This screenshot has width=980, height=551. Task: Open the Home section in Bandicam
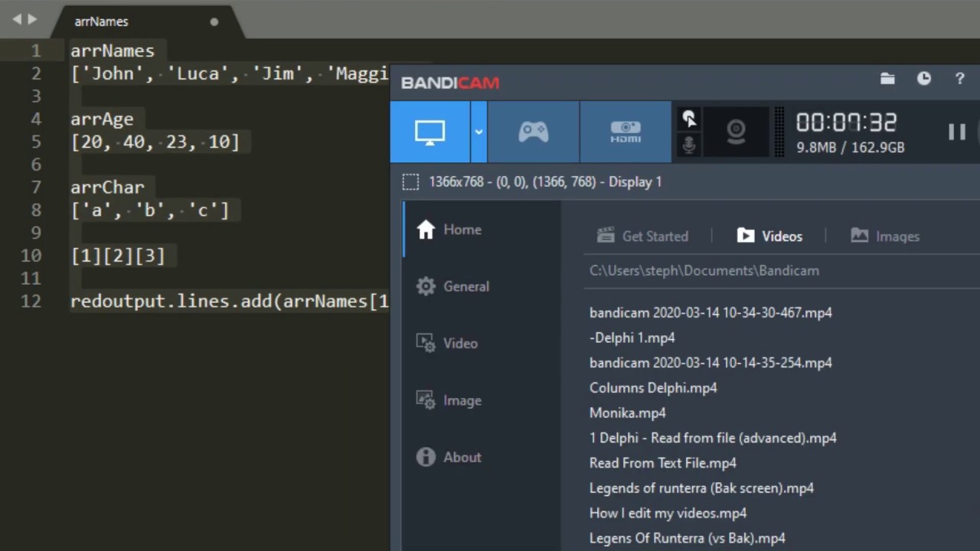482,230
